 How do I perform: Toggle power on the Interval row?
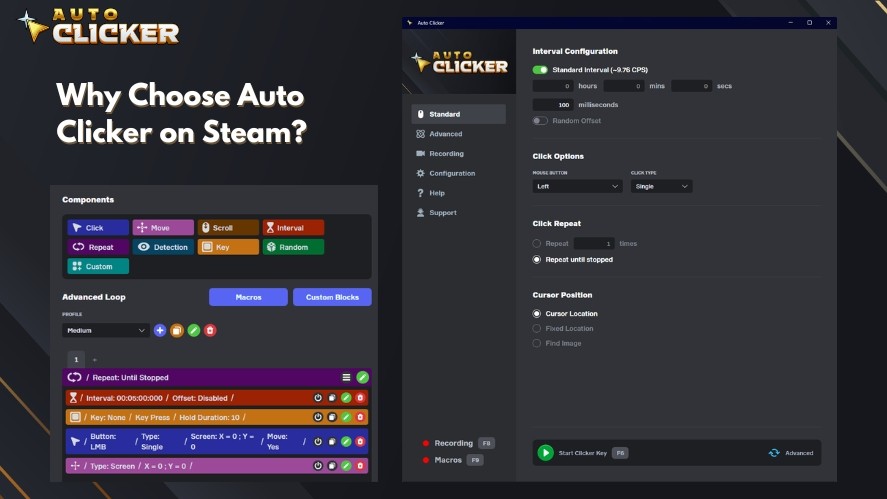coord(318,398)
